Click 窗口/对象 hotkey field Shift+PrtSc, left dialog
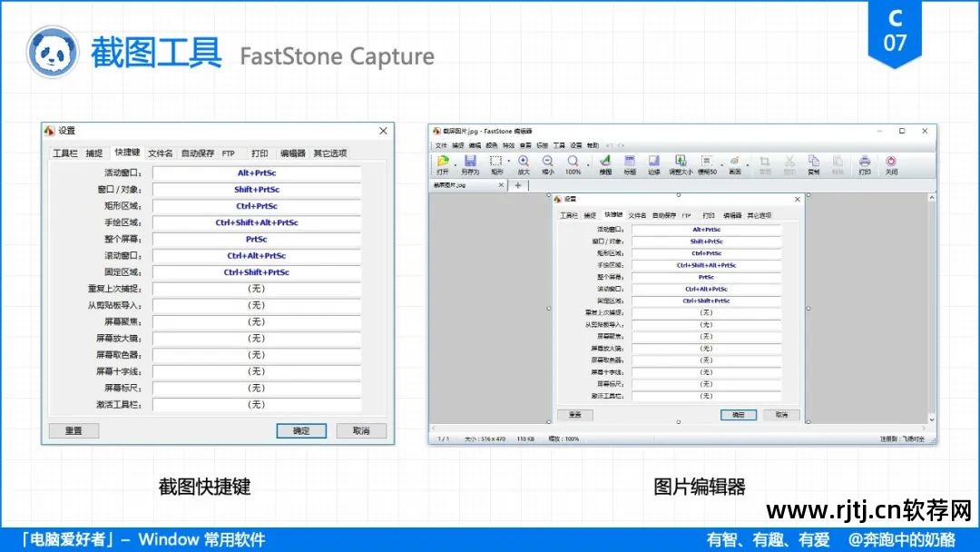Viewport: 980px width, 552px height. point(257,190)
